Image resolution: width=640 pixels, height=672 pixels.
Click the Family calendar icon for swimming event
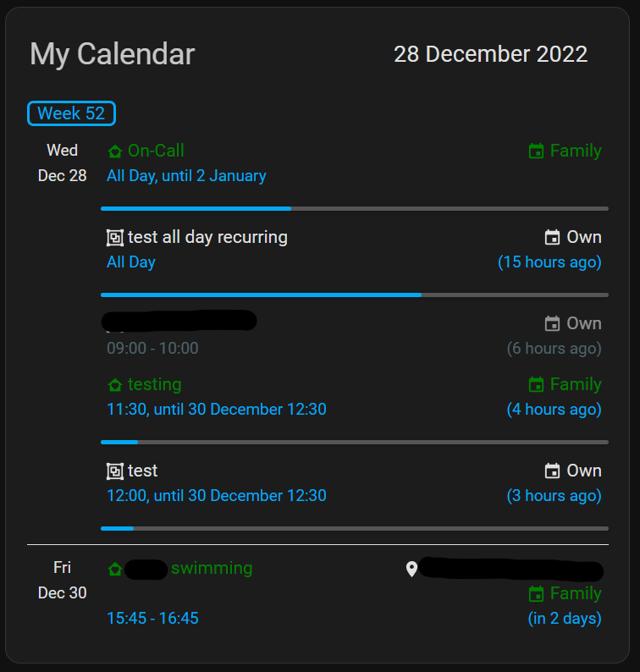click(536, 594)
